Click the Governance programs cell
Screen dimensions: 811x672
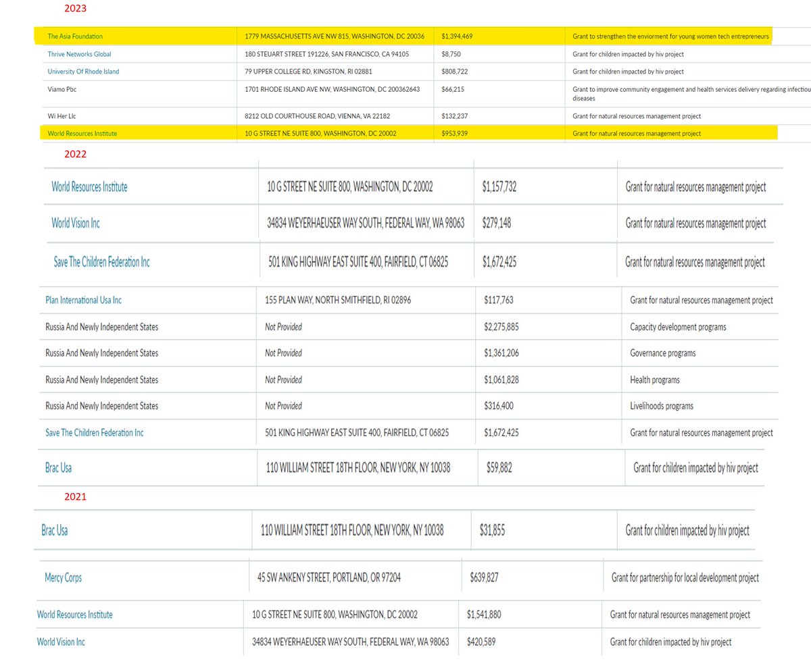coord(662,353)
